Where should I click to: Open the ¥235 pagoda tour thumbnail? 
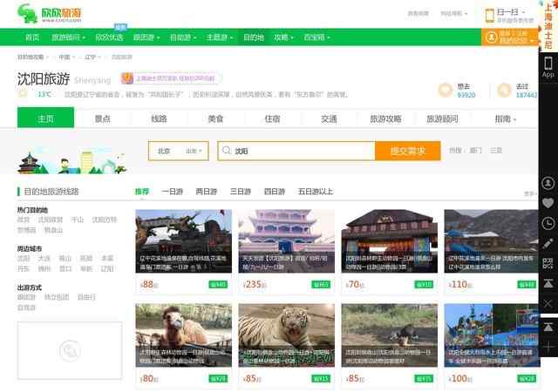coord(287,240)
